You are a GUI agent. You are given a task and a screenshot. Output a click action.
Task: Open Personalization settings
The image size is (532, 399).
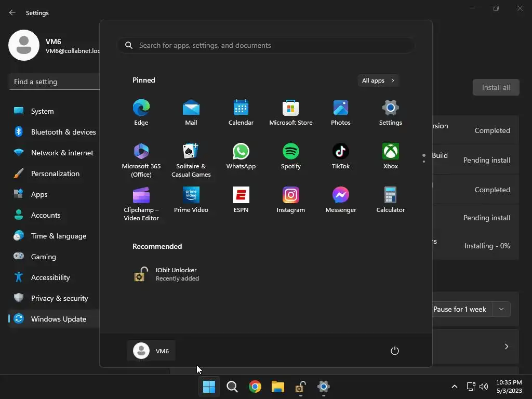point(54,174)
